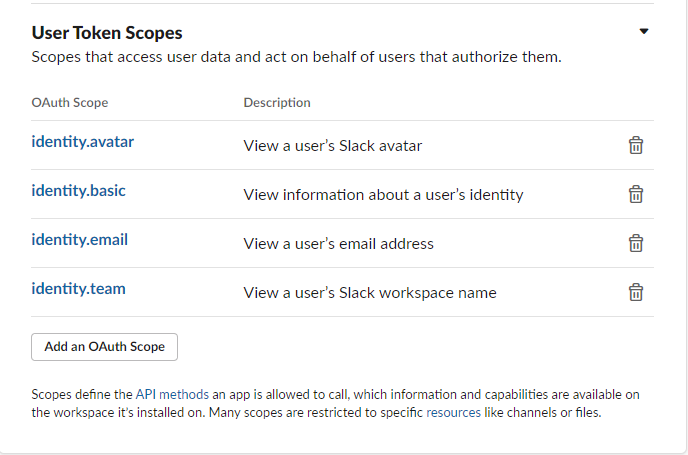Select text 'View information about a user's identity'
The image size is (688, 455).
383,195
